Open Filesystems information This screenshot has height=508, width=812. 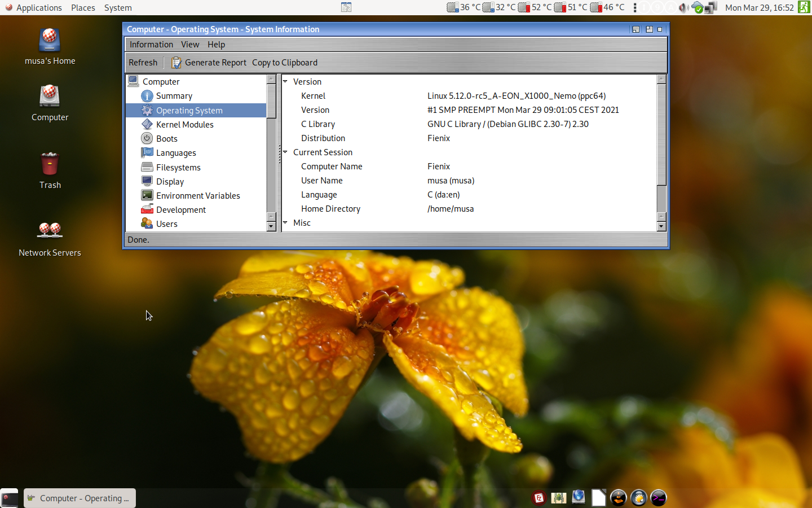pyautogui.click(x=178, y=168)
